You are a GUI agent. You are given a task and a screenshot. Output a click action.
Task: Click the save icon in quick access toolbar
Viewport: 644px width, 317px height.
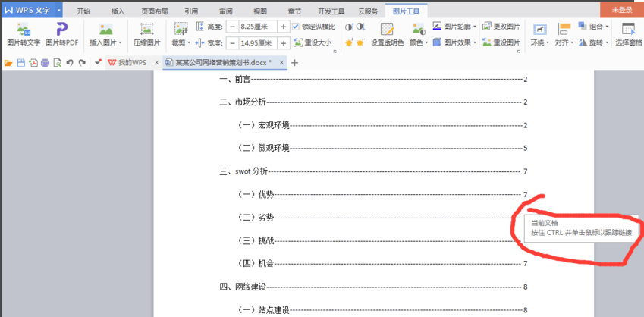point(20,63)
